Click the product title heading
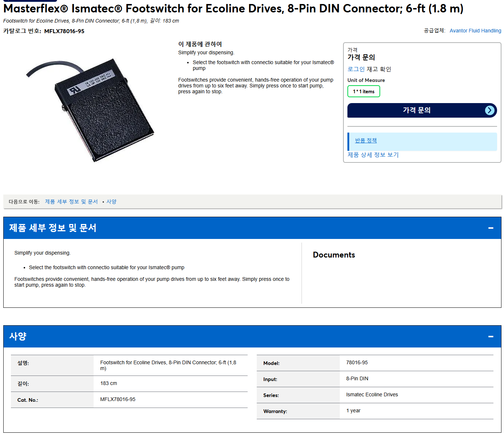Viewport: 504px width, 440px height. click(x=233, y=8)
